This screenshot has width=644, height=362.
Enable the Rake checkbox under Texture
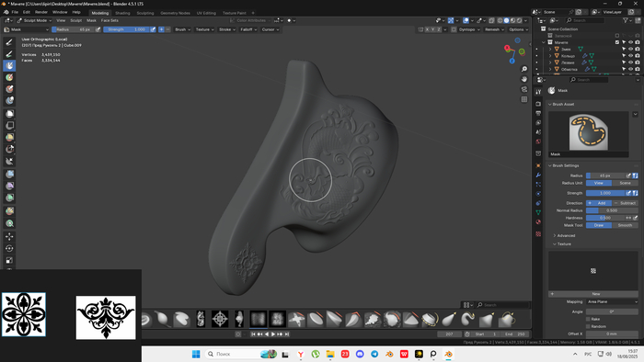588,319
